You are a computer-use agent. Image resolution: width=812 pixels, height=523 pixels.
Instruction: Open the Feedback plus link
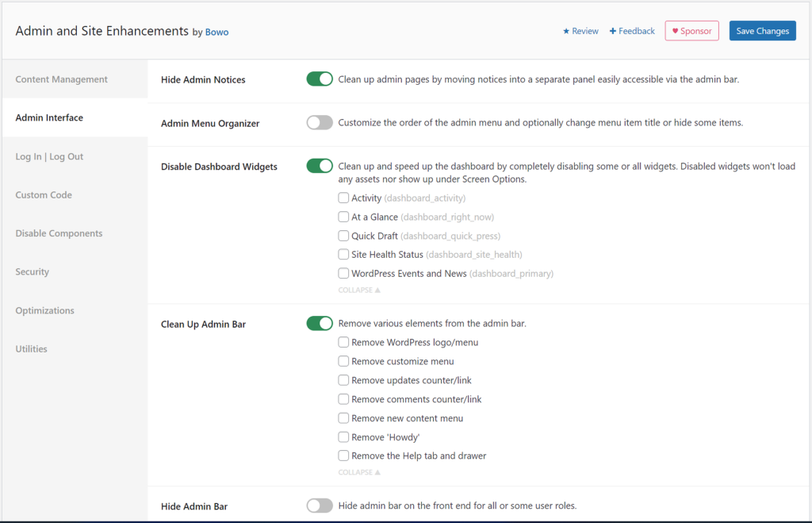(632, 31)
